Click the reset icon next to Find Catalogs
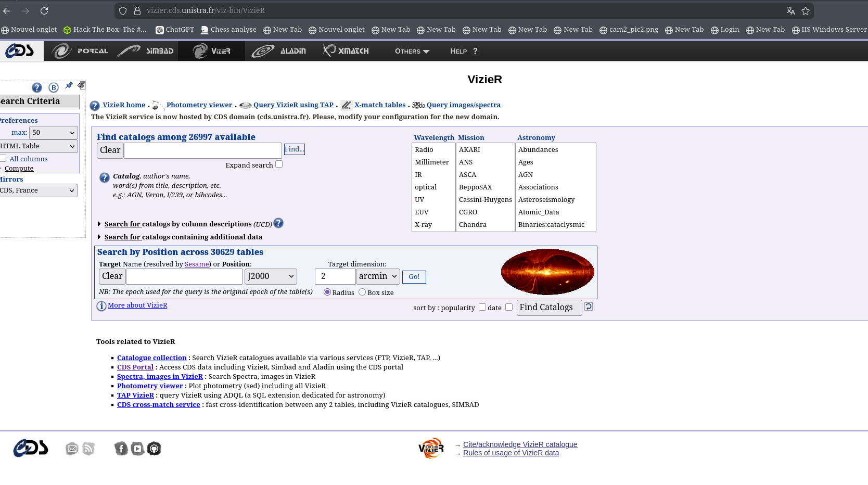The image size is (868, 485). (589, 307)
